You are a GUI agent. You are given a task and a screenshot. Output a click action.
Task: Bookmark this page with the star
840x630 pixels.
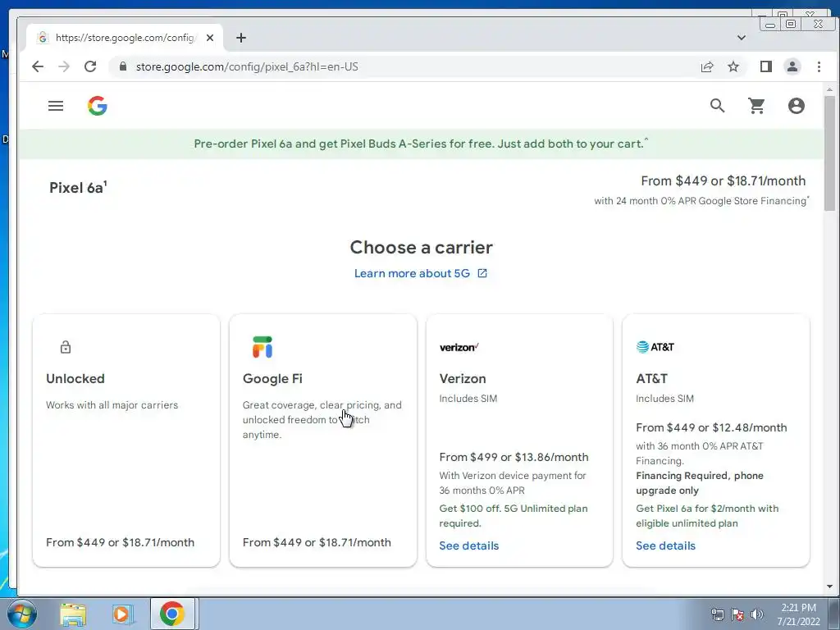pyautogui.click(x=733, y=66)
